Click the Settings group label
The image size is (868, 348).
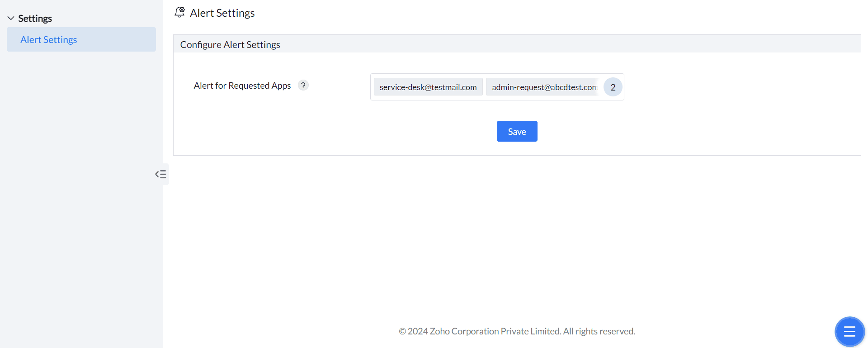(x=35, y=19)
